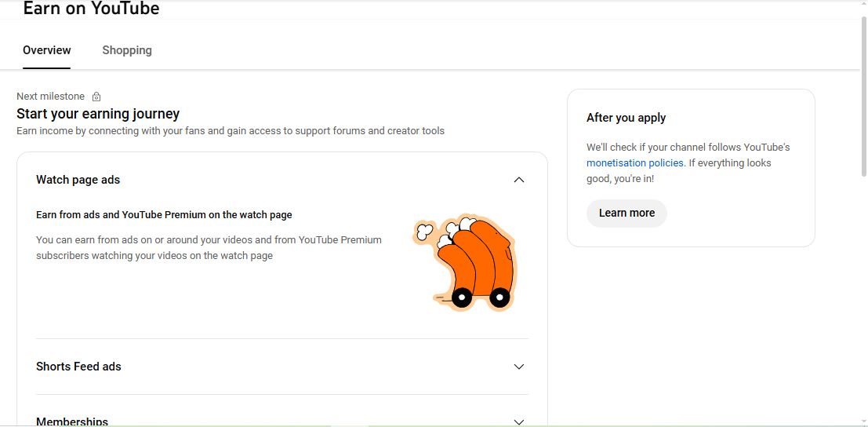Image resolution: width=868 pixels, height=427 pixels.
Task: Expand the Memberships section chevron
Action: click(x=518, y=422)
